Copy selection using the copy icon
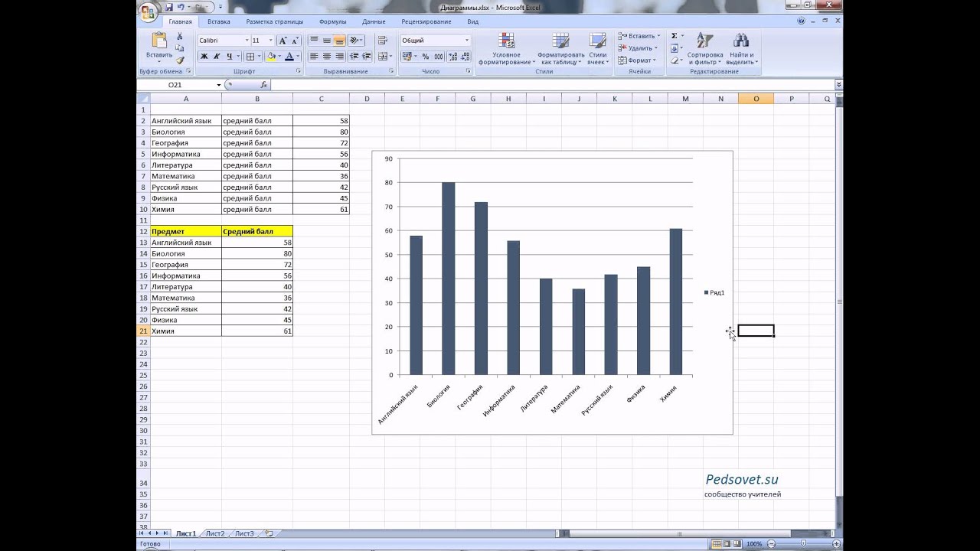This screenshot has height=551, width=980. point(180,47)
